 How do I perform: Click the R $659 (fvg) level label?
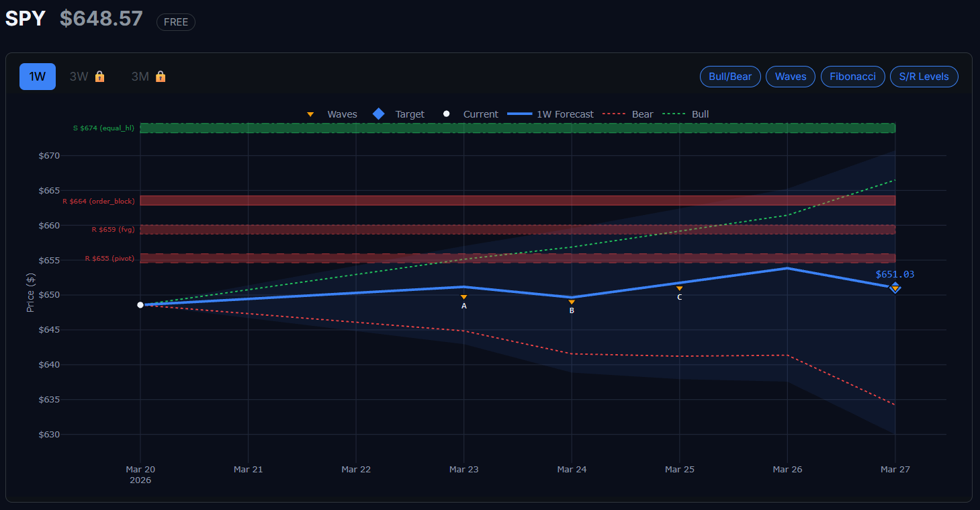(113, 229)
